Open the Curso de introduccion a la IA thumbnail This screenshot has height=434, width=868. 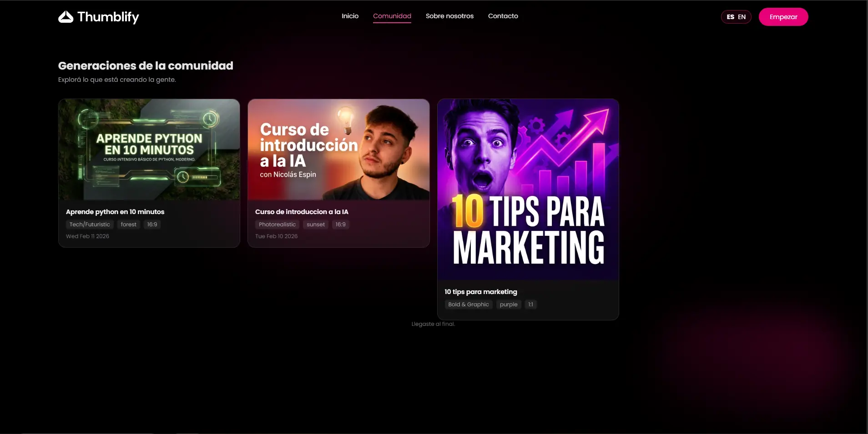tap(338, 150)
